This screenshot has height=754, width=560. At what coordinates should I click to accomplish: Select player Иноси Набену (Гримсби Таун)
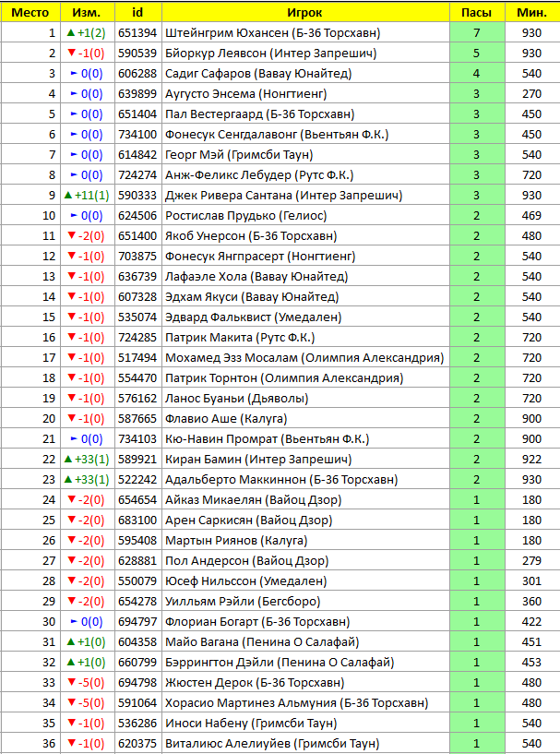click(x=251, y=723)
